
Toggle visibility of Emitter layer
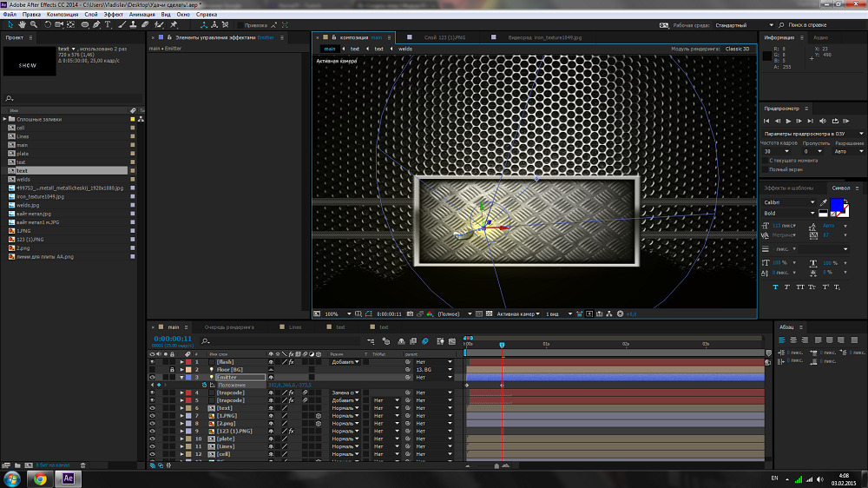[x=152, y=377]
